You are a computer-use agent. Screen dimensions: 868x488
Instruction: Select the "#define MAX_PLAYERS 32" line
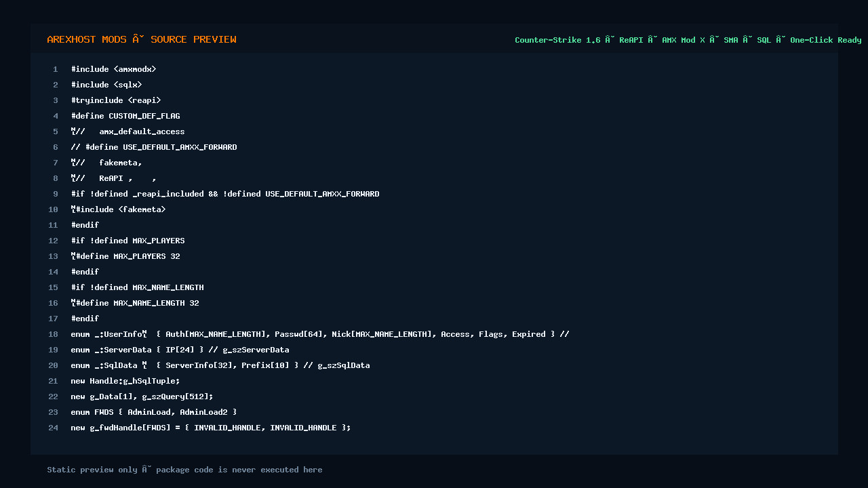click(125, 256)
